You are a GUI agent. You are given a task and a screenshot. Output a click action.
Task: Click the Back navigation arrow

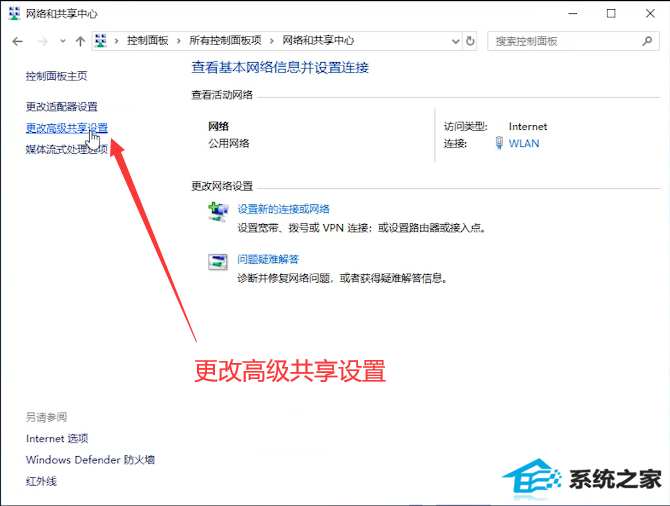pyautogui.click(x=18, y=41)
